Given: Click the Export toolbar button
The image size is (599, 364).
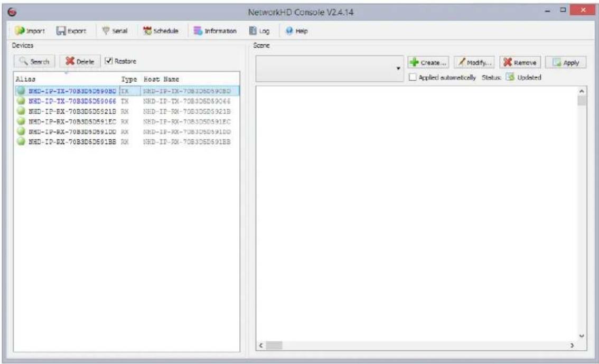Looking at the screenshot, I should coord(71,31).
